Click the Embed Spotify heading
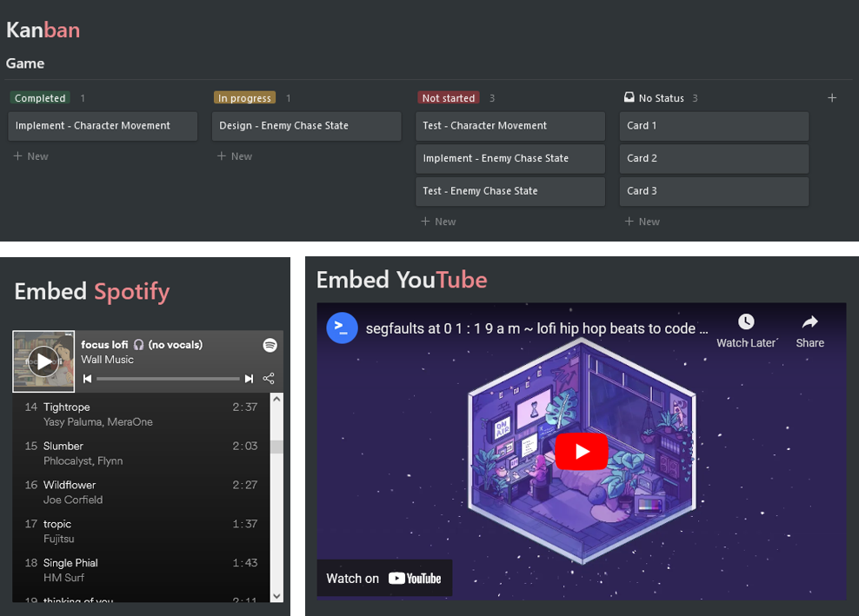Viewport: 859px width, 616px height. 92,291
